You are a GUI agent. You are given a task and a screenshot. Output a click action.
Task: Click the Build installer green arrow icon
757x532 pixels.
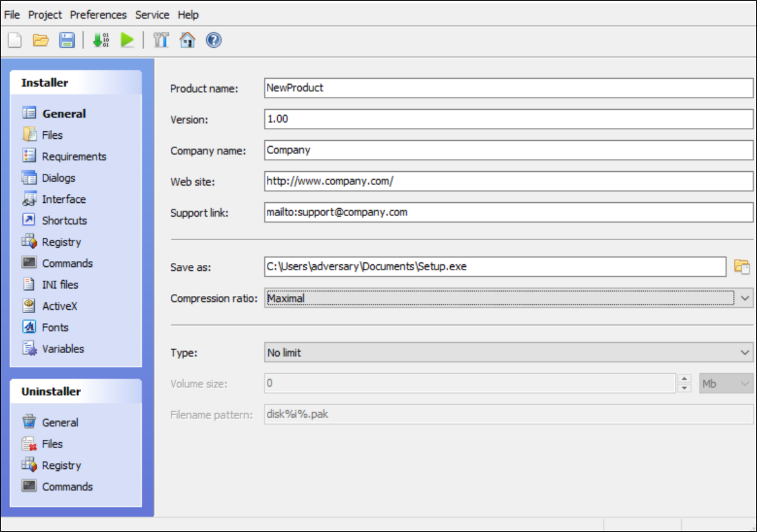[101, 40]
